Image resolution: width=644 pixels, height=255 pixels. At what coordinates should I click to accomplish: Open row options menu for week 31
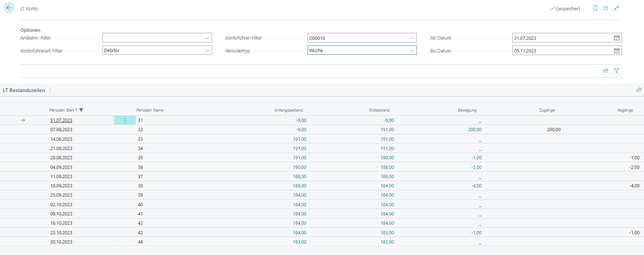pos(125,120)
